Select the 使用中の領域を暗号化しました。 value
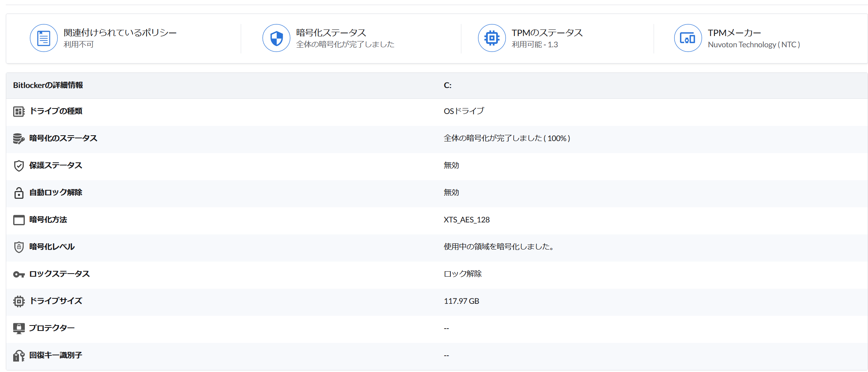Image resolution: width=868 pixels, height=372 pixels. 499,247
